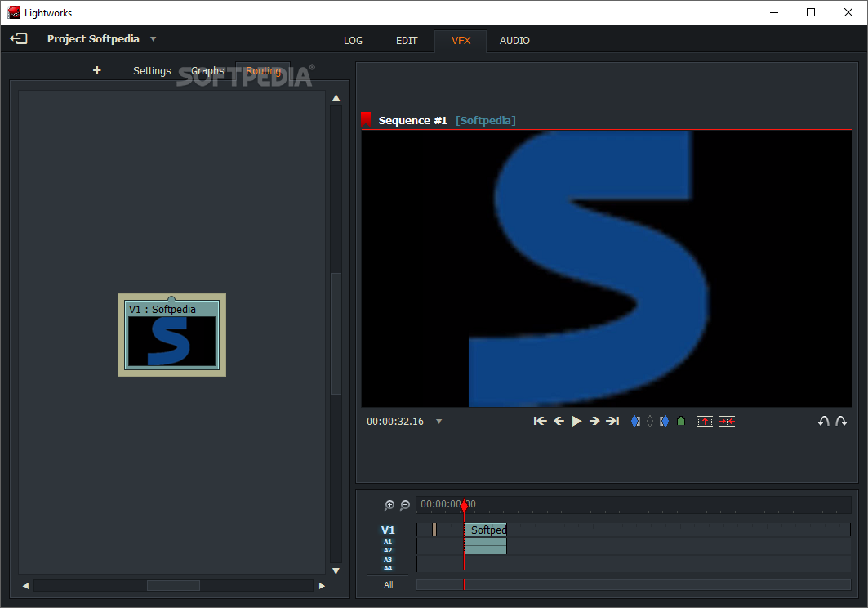Open the Graphs panel tab
The image size is (868, 608).
207,71
